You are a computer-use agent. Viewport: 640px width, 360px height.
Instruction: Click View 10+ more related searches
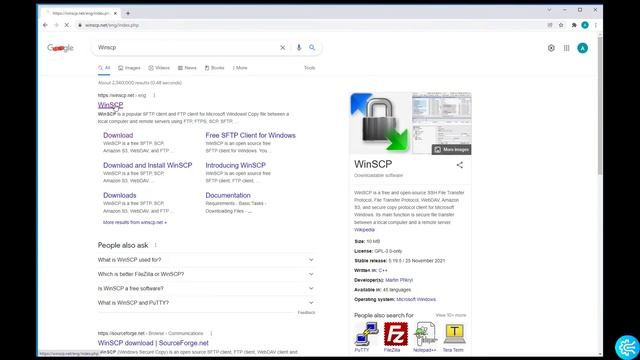pyautogui.click(x=451, y=315)
